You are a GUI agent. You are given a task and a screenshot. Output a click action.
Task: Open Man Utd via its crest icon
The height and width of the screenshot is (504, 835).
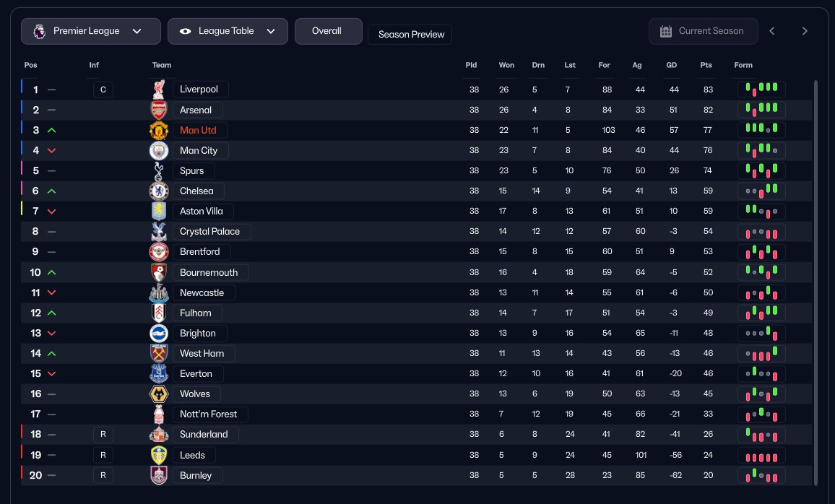[x=159, y=131]
